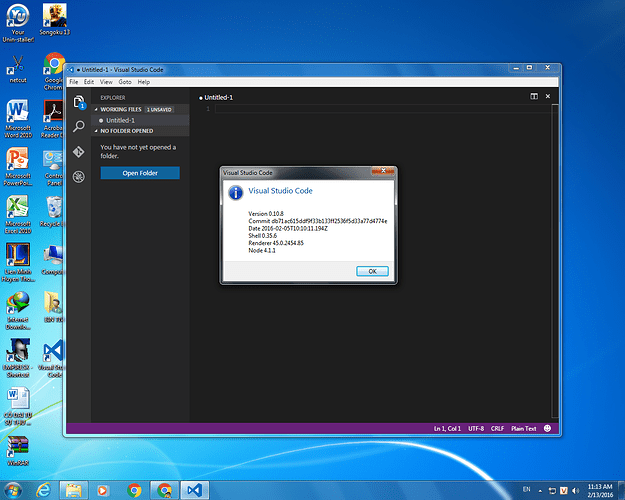Click the Version 0.10.8 text
Screen dimensions: 625x500
click(x=266, y=213)
